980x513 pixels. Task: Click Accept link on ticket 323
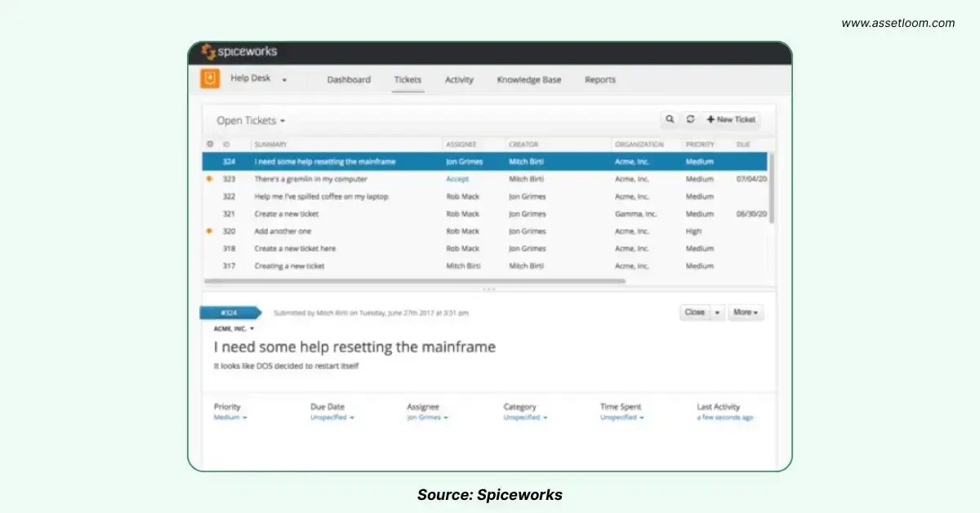coord(458,179)
